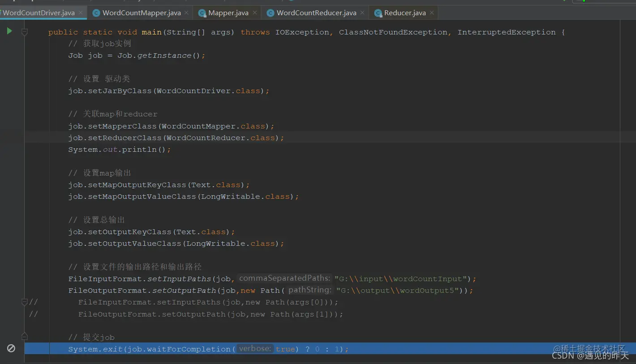Click the 获取job实例 comment
This screenshot has height=364, width=636.
100,44
